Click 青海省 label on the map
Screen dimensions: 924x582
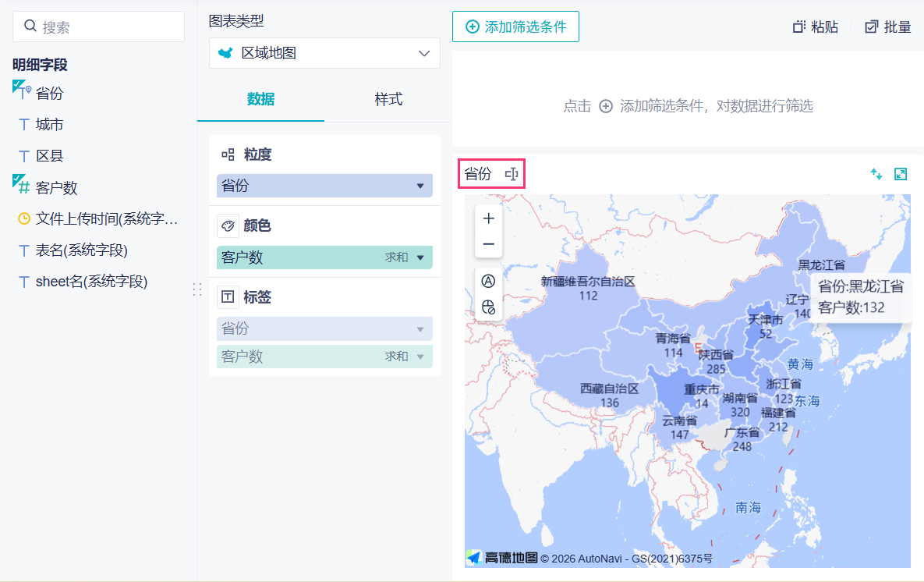click(x=673, y=339)
